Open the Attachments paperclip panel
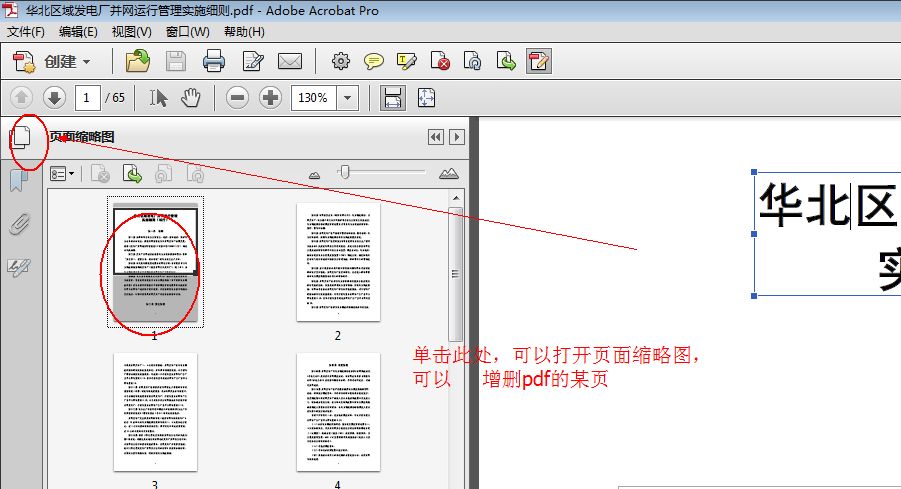Screen dimensions: 901x489 point(19,224)
